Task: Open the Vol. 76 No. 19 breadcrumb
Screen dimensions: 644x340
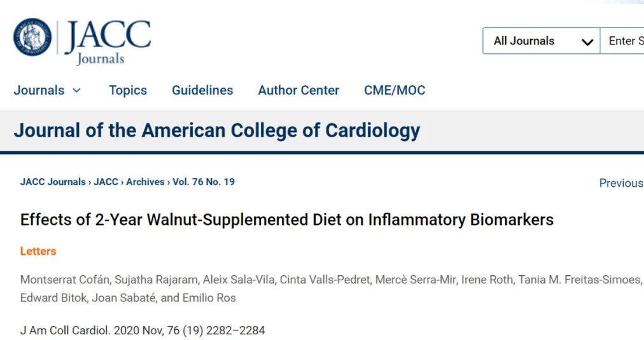Action: pyautogui.click(x=204, y=182)
